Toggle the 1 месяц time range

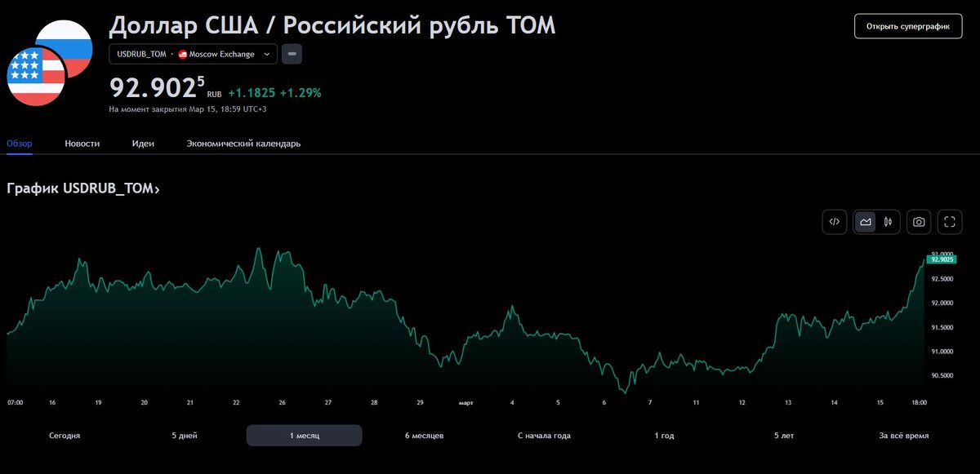point(304,435)
